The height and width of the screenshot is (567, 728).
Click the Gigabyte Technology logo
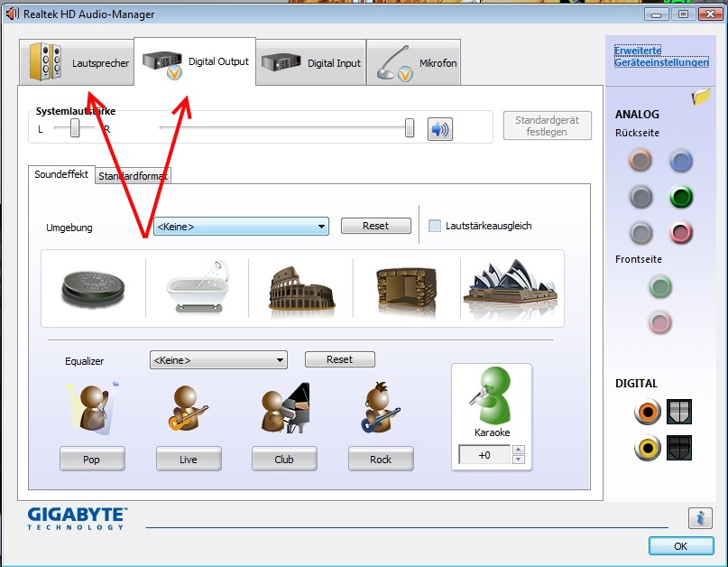[77, 518]
